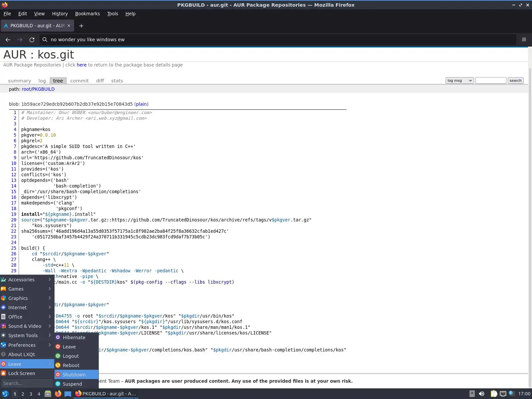Expand the Graphics submenu arrow

pos(50,298)
